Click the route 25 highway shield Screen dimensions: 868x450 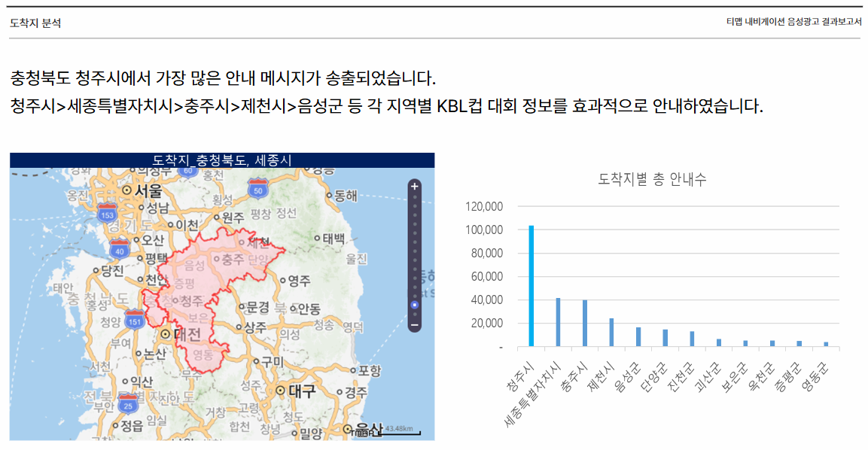[128, 403]
